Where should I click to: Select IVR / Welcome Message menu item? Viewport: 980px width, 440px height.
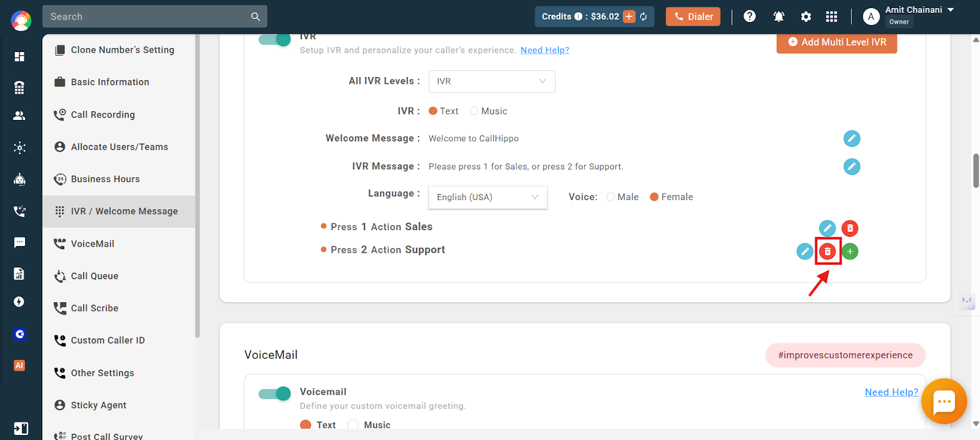click(x=119, y=211)
